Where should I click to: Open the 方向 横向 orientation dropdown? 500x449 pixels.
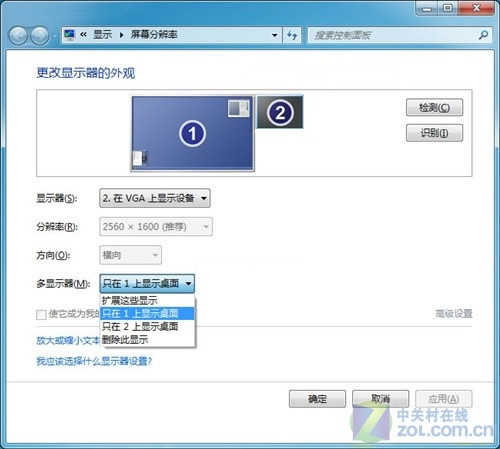130,255
